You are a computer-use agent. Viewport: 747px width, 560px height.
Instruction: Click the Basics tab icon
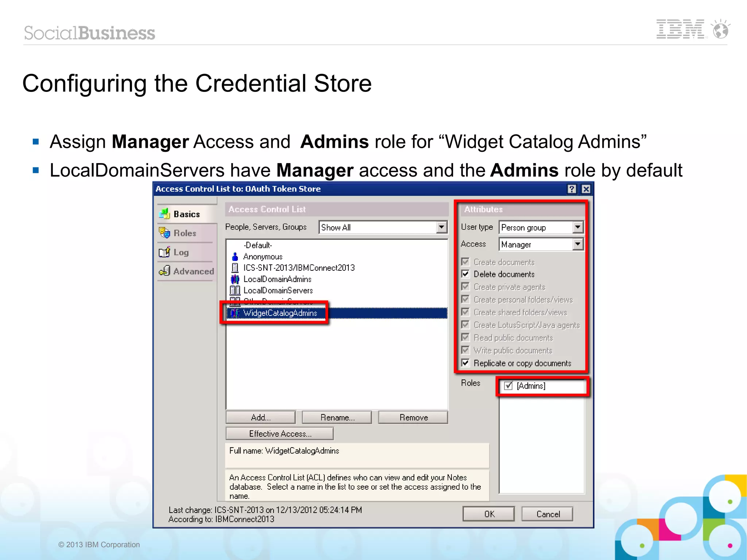pyautogui.click(x=165, y=213)
